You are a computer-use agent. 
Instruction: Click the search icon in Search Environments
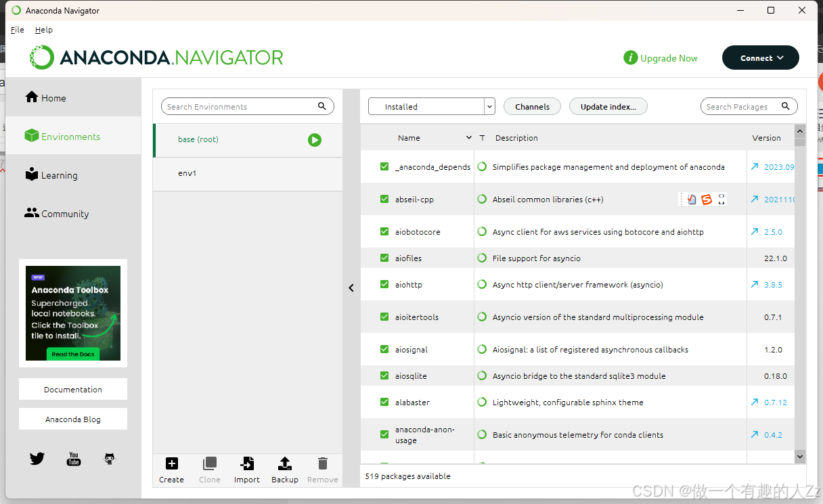322,106
